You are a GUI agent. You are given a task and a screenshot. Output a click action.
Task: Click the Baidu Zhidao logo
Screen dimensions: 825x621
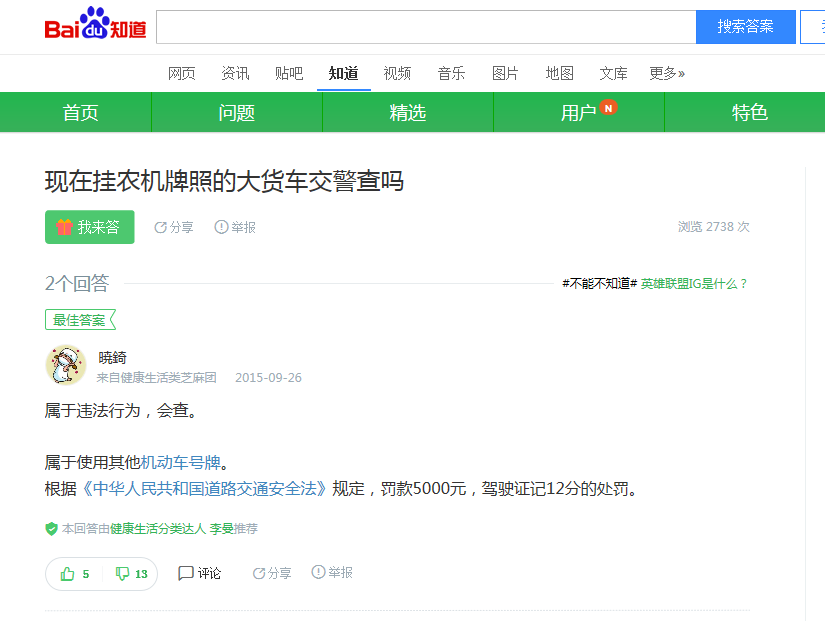tap(95, 27)
